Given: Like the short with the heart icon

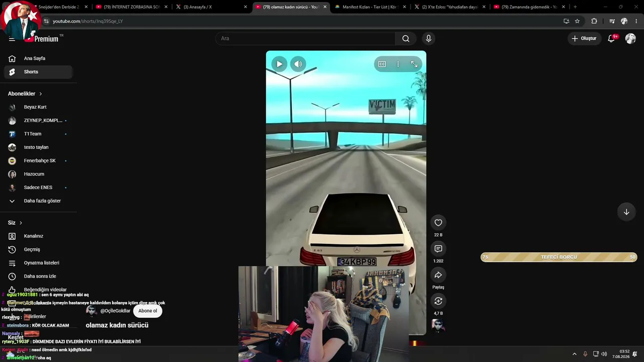Looking at the screenshot, I should (x=438, y=223).
